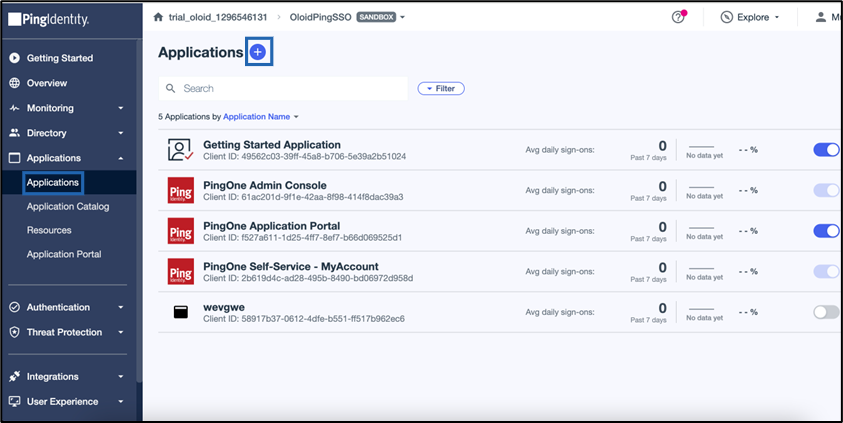Click trial_oloid_1296546131 breadcrumb link
Screen dimensions: 843x423
[x=218, y=17]
